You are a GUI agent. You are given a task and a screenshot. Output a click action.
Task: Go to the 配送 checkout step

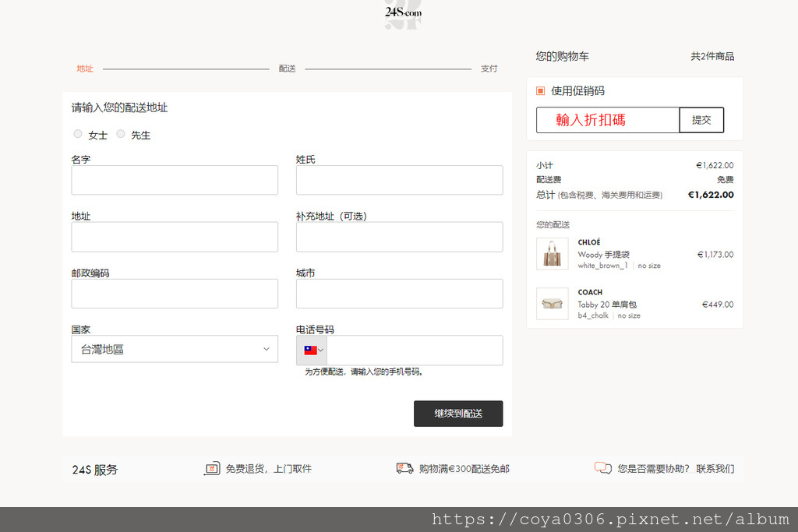[287, 69]
